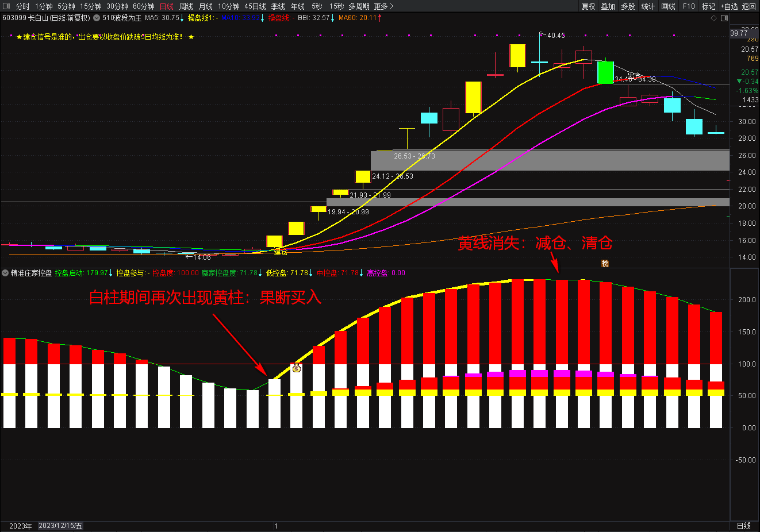The height and width of the screenshot is (532, 760).
Task: Switch to 月线 monthly chart
Action: click(206, 6)
